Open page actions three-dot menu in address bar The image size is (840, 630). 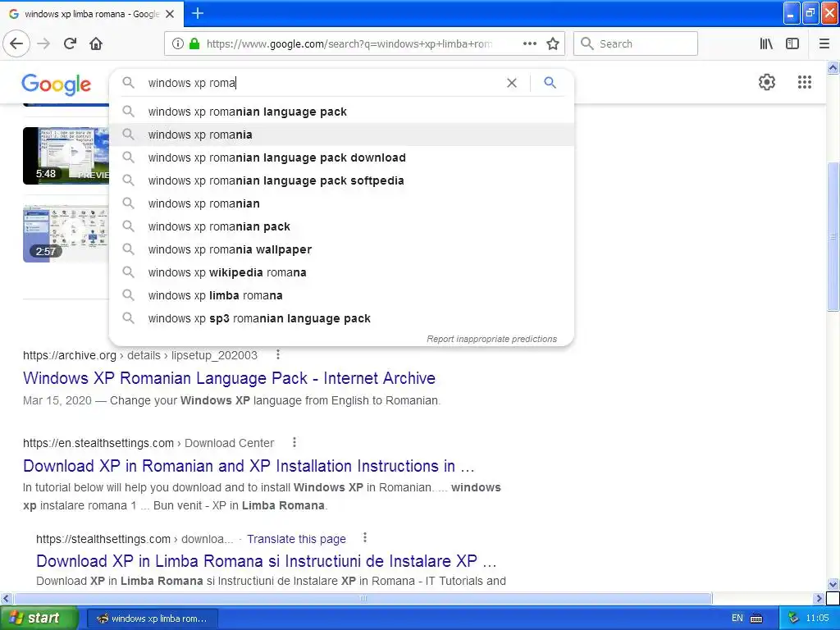529,44
